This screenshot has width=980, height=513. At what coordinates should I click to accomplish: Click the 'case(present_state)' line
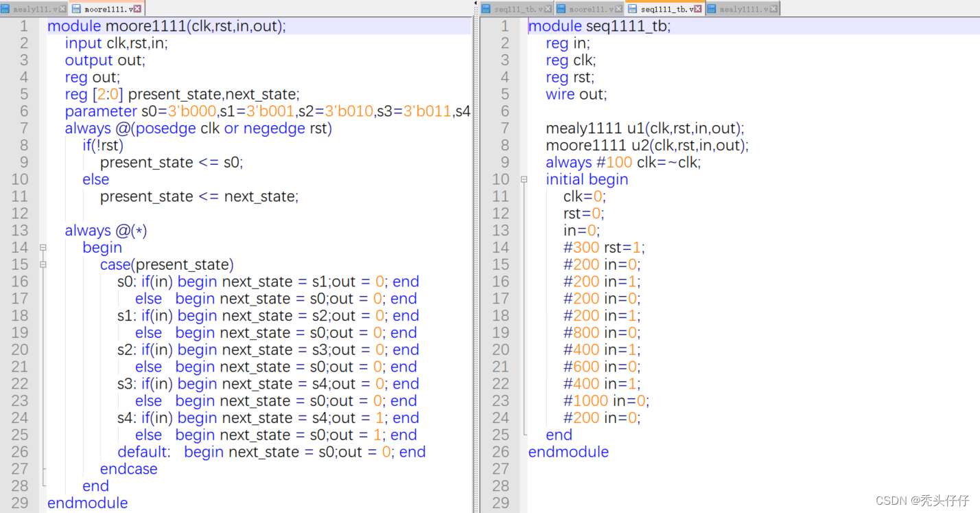pyautogui.click(x=167, y=264)
